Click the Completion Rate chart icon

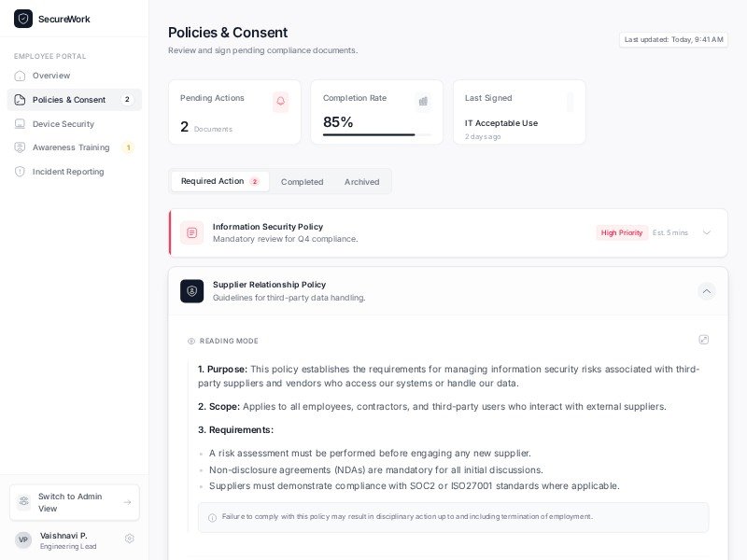(423, 102)
